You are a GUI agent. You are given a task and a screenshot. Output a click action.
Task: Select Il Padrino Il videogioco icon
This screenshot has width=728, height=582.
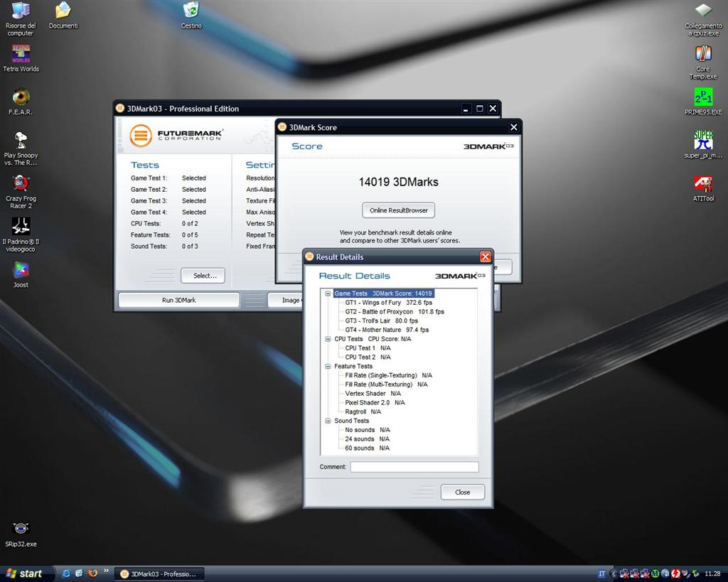21,235
